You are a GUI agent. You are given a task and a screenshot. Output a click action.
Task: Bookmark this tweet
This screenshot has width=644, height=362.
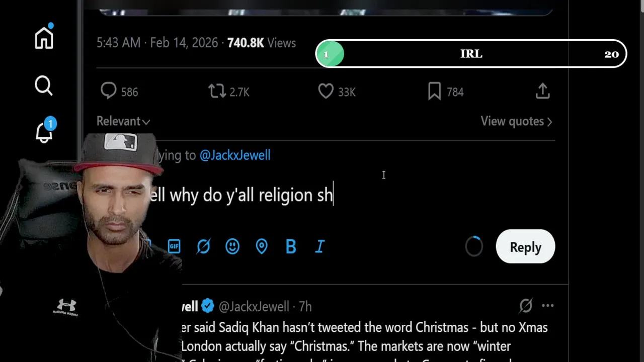pyautogui.click(x=434, y=92)
